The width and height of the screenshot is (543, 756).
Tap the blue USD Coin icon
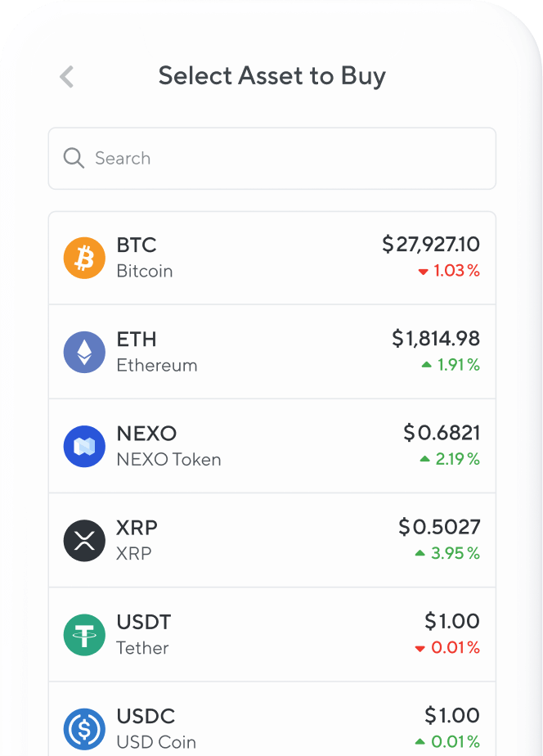(84, 729)
